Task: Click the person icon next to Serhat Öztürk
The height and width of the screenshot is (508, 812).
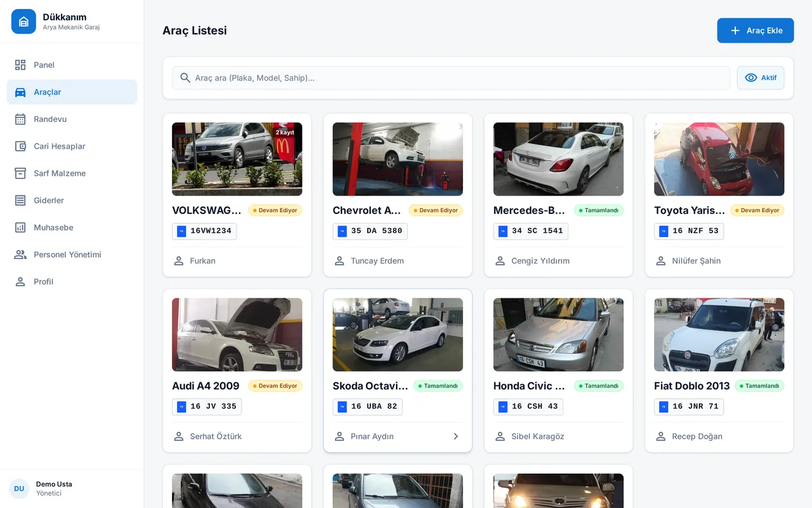Action: click(x=179, y=436)
